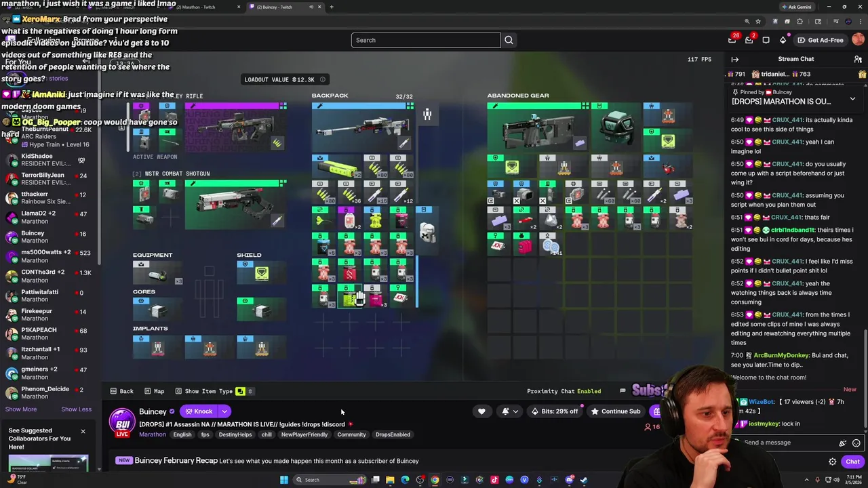
Task: Select the English stream tag
Action: 182,434
